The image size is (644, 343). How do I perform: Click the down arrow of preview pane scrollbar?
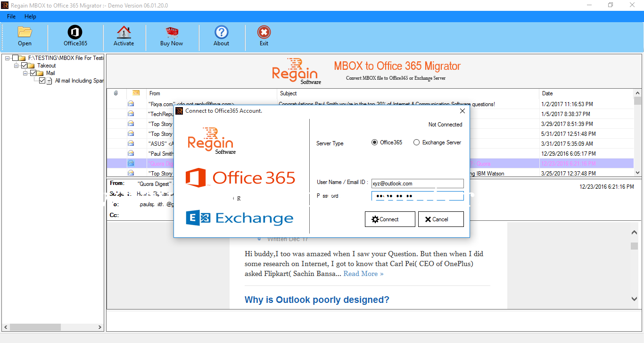pos(634,299)
